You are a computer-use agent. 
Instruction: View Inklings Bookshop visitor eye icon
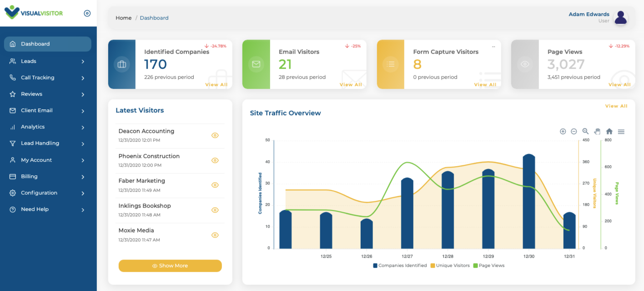215,210
